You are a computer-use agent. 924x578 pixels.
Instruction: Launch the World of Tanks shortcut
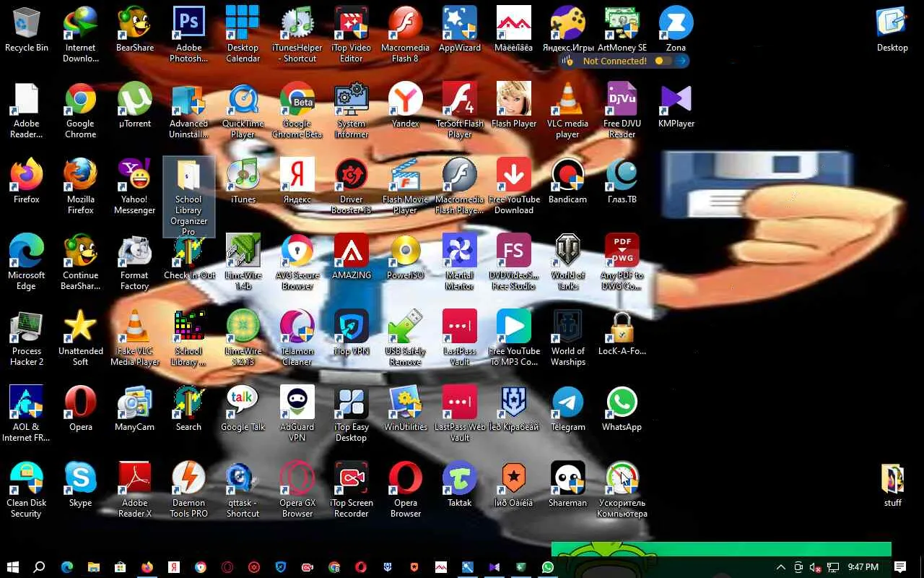[x=567, y=262]
